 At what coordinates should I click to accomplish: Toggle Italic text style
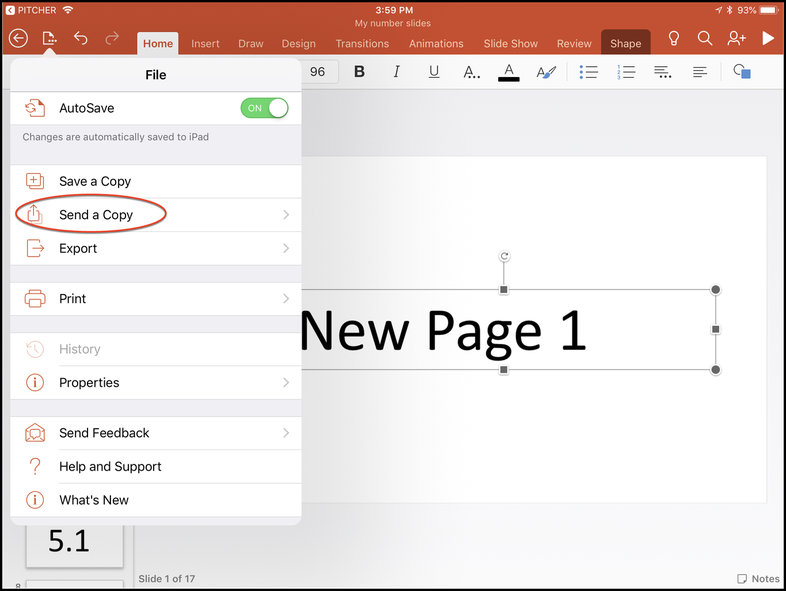pyautogui.click(x=397, y=72)
